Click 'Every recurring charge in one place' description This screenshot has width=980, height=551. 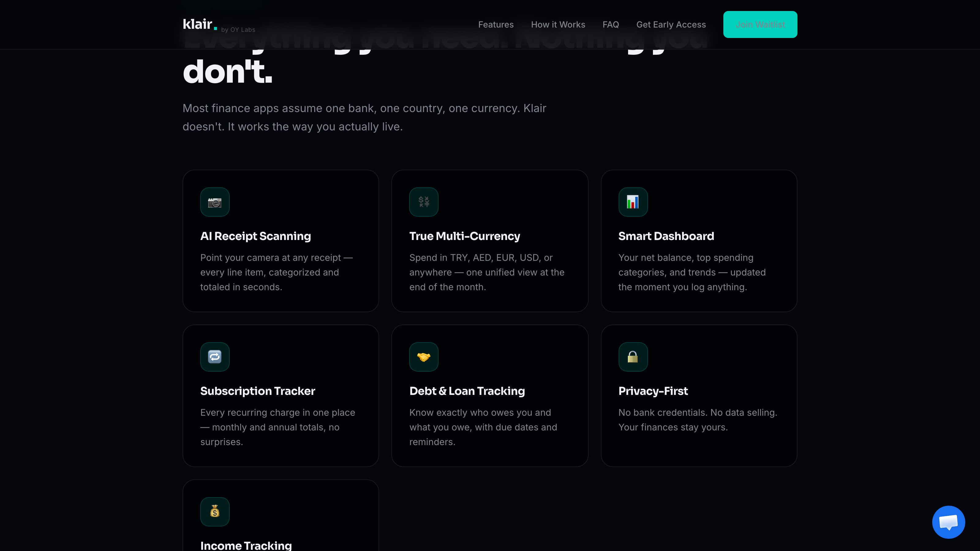[x=278, y=427]
